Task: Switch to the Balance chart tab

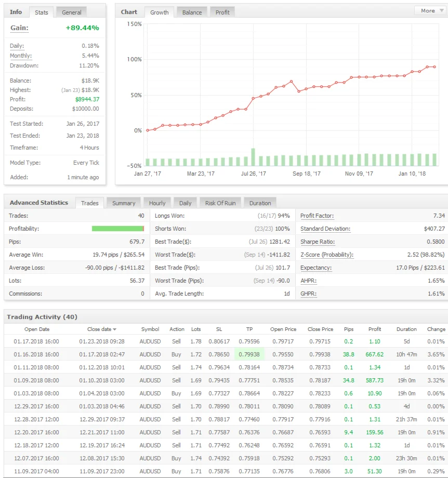Action: tap(192, 12)
